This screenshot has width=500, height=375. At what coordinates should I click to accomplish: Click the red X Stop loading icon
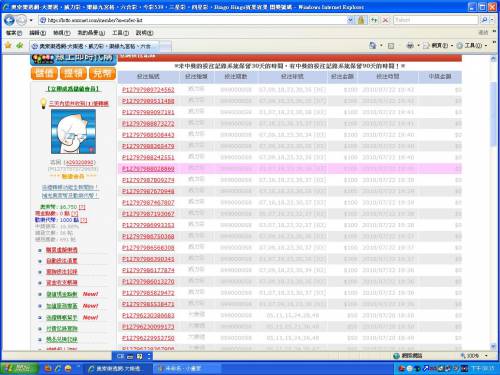[385, 20]
